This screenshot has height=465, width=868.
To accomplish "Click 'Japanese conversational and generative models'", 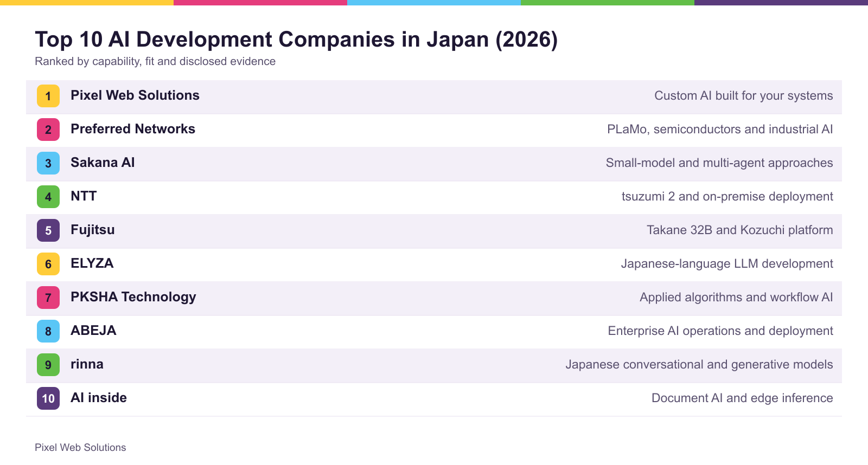I will coord(699,365).
